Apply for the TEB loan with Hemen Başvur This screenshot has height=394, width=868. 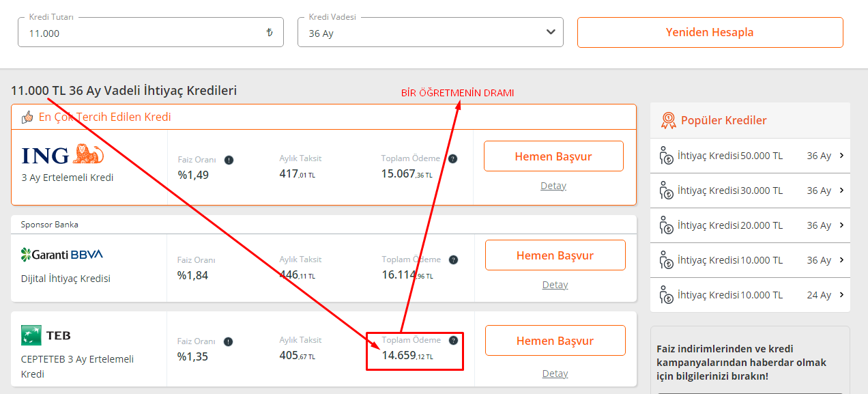pos(555,341)
